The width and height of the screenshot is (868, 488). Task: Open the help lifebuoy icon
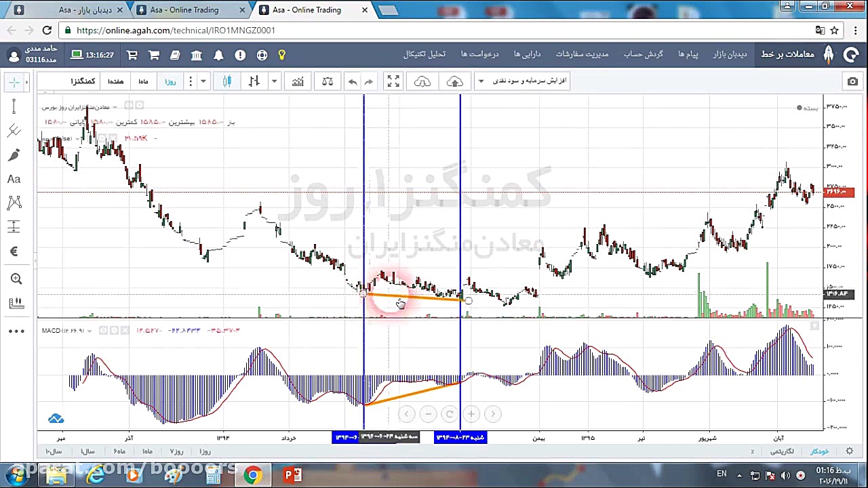(262, 55)
